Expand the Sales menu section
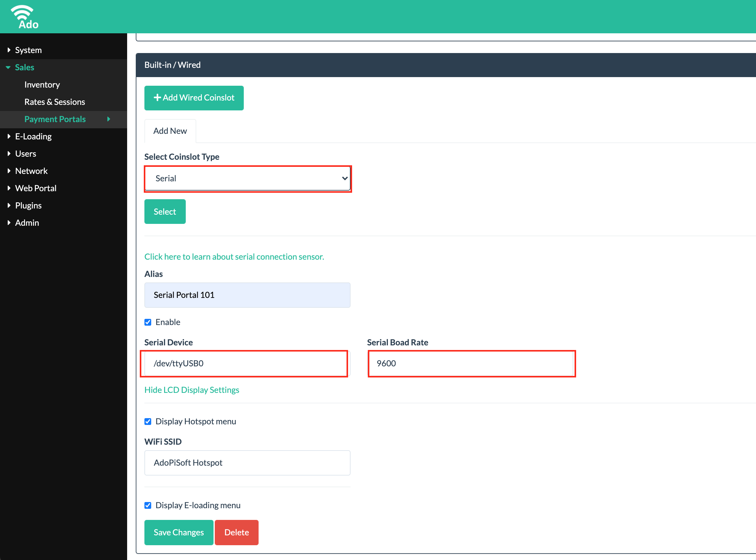The width and height of the screenshot is (756, 560). pyautogui.click(x=25, y=67)
